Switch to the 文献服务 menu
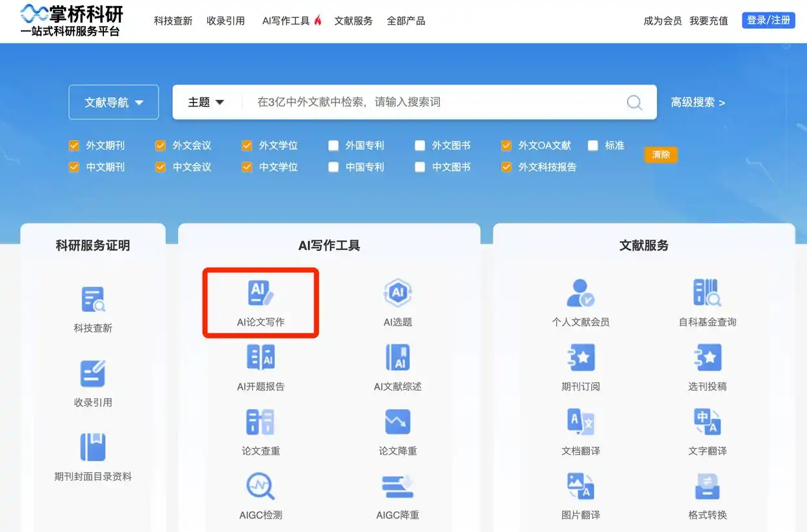 click(x=353, y=20)
